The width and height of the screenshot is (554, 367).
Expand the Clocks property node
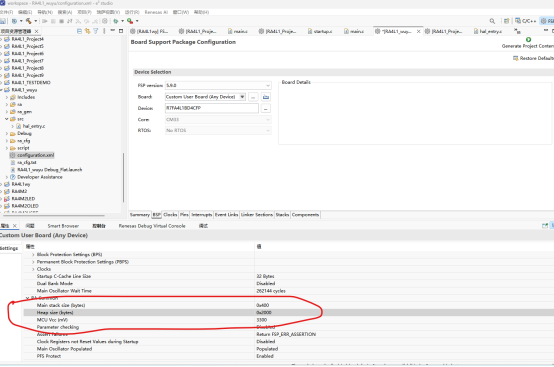pos(33,269)
